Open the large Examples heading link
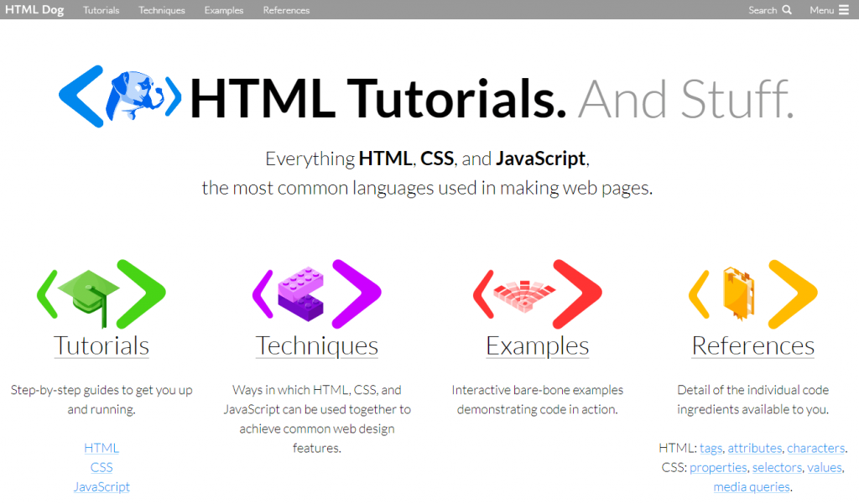Image resolution: width=859 pixels, height=504 pixels. tap(538, 346)
